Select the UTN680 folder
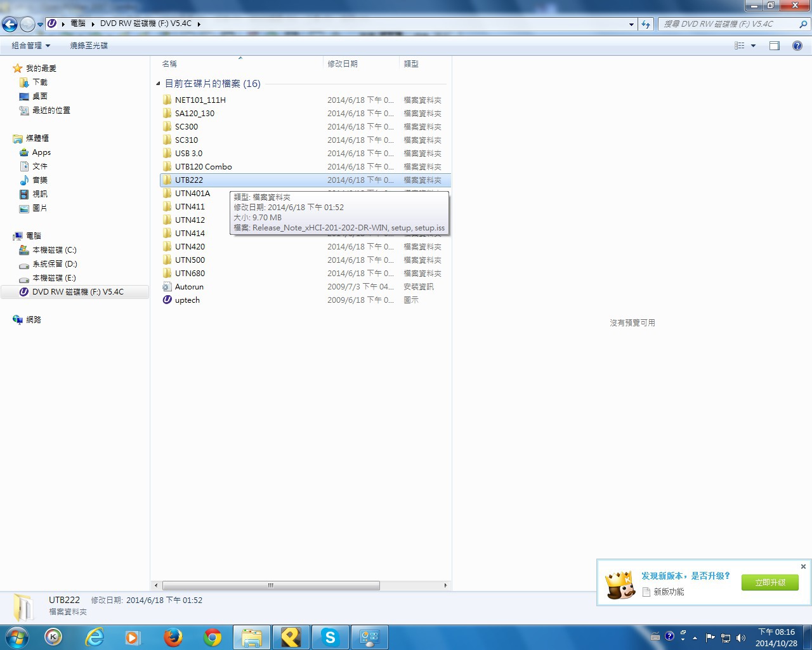This screenshot has width=812, height=650. tap(305, 273)
